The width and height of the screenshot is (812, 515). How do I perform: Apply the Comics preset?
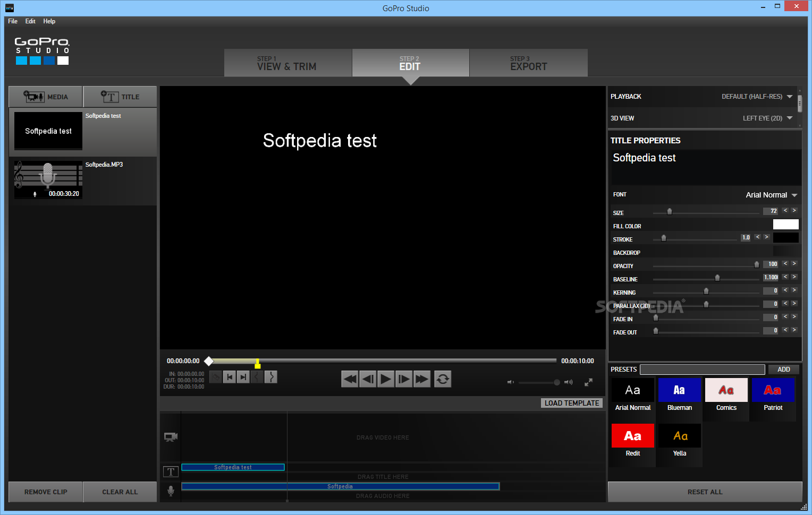726,396
